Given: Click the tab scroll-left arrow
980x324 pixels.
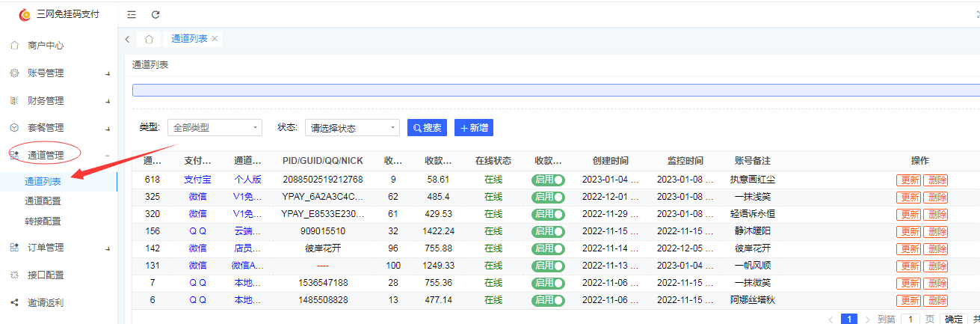Looking at the screenshot, I should [127, 39].
